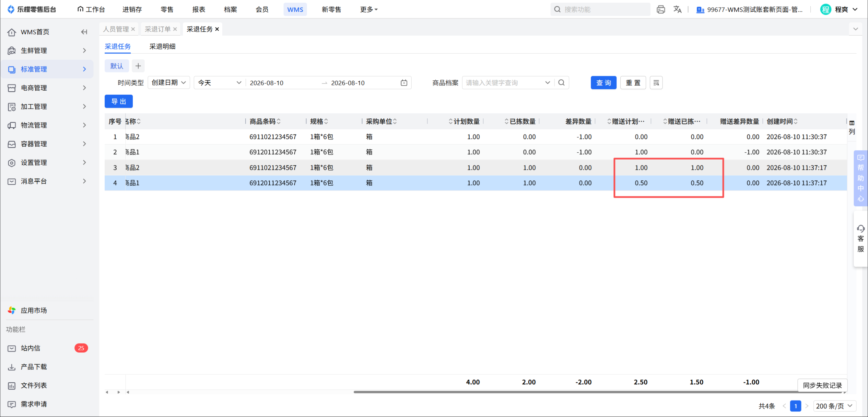
Task: Open the 列 column settings
Action: pyautogui.click(x=852, y=127)
